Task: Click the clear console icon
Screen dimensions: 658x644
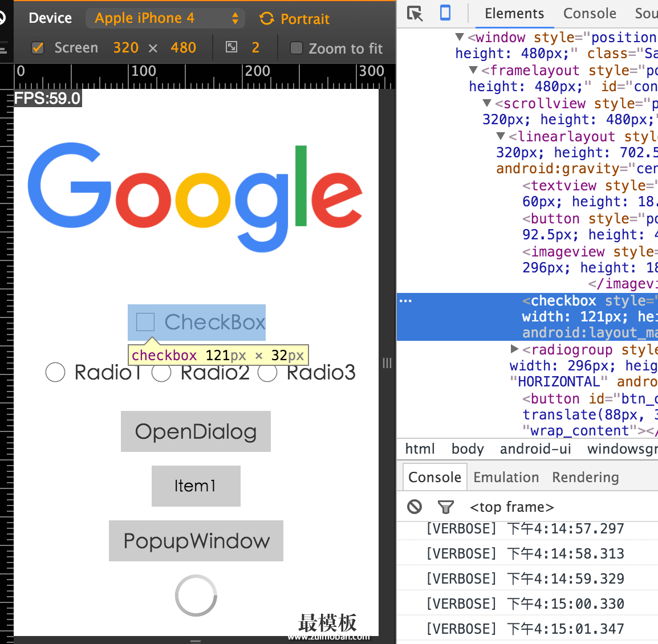Action: pyautogui.click(x=415, y=506)
